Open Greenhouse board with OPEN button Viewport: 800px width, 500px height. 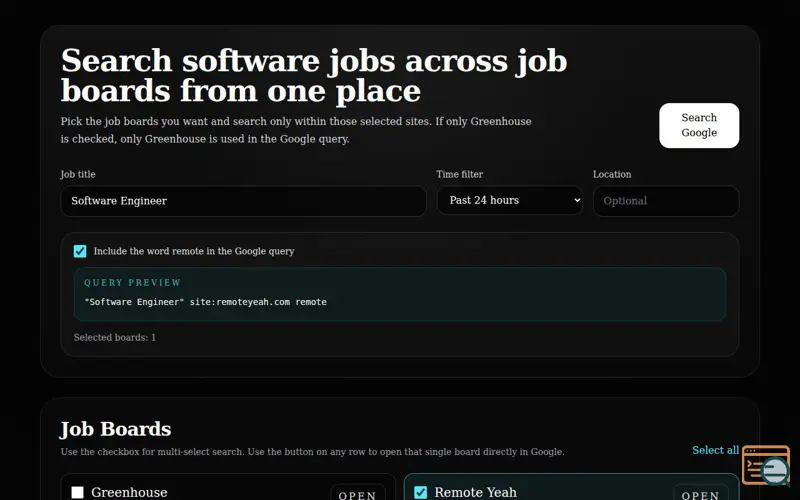pos(358,494)
